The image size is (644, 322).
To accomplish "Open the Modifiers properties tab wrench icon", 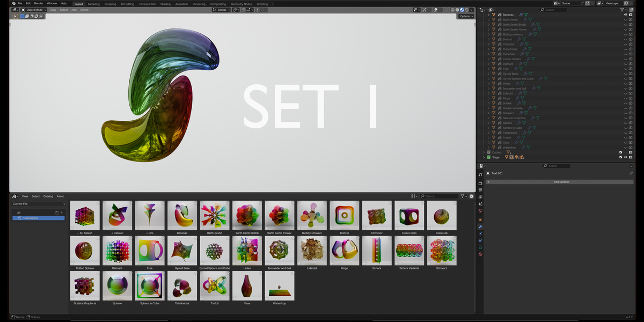I will [x=480, y=226].
